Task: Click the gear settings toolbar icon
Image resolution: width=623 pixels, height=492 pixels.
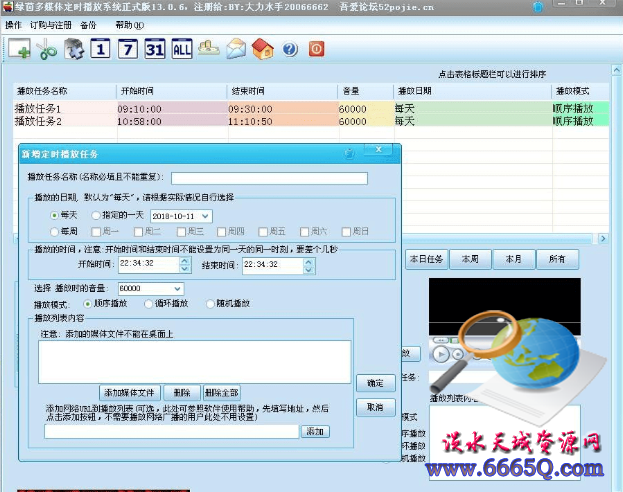Action: point(74,49)
